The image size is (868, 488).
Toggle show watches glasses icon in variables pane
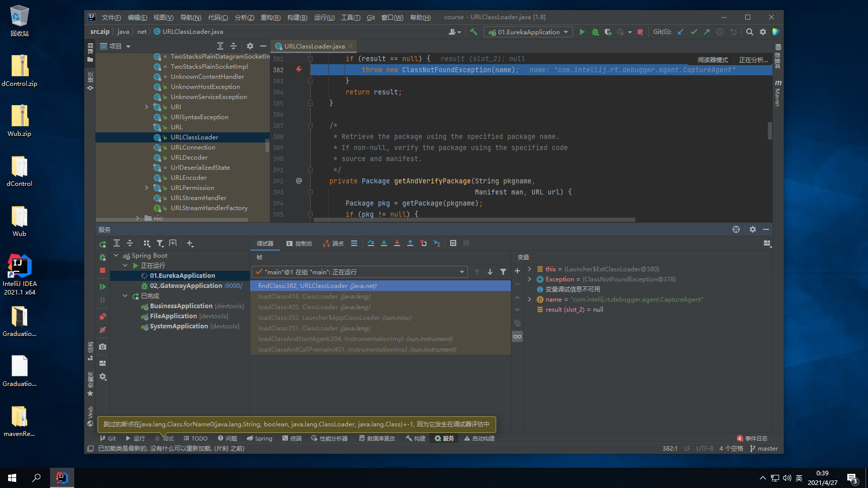(517, 336)
